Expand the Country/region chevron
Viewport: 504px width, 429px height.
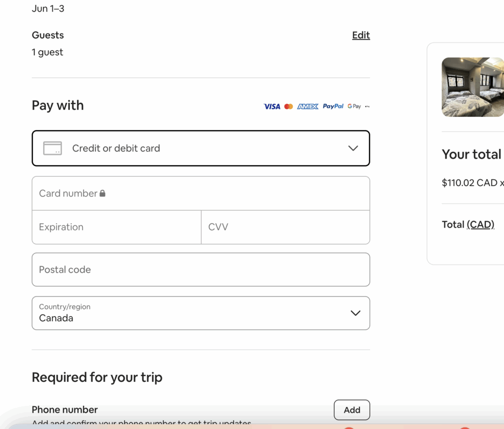pos(355,313)
